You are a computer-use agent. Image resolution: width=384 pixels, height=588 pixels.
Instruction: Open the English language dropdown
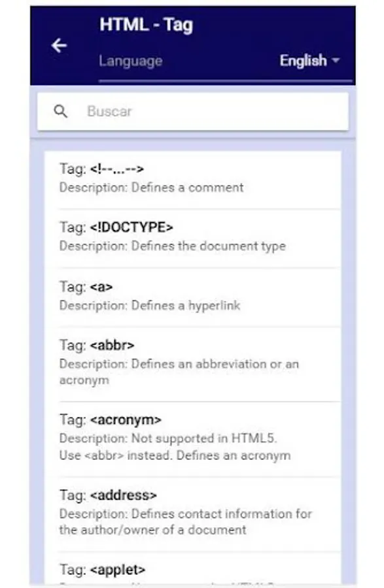pyautogui.click(x=309, y=60)
